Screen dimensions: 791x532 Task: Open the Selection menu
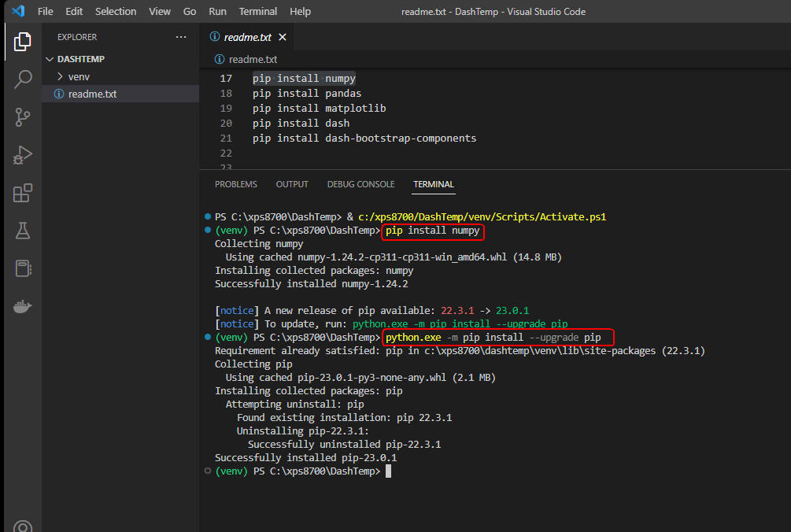coord(116,11)
